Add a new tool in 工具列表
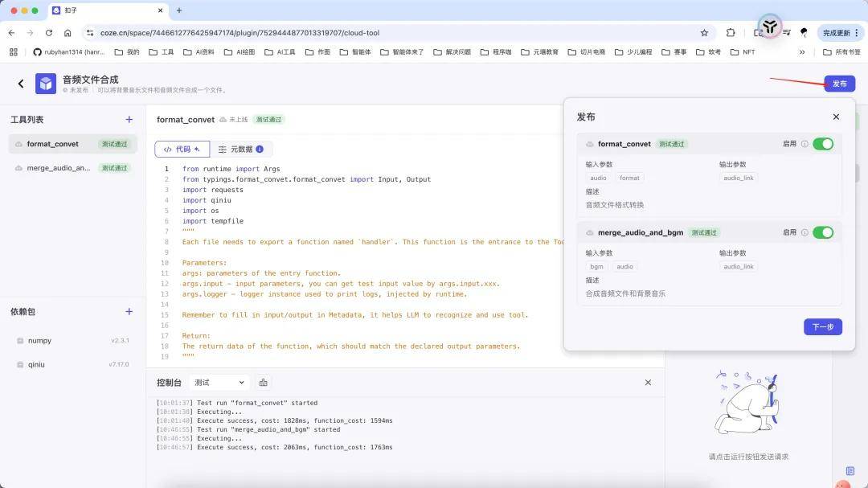Image resolution: width=868 pixels, height=488 pixels. click(129, 120)
